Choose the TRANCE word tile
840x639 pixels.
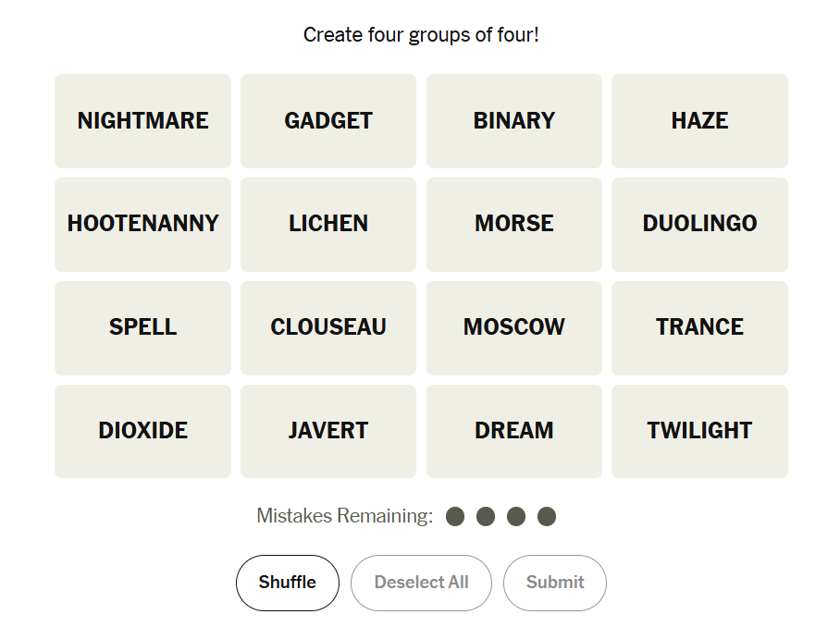(x=699, y=327)
